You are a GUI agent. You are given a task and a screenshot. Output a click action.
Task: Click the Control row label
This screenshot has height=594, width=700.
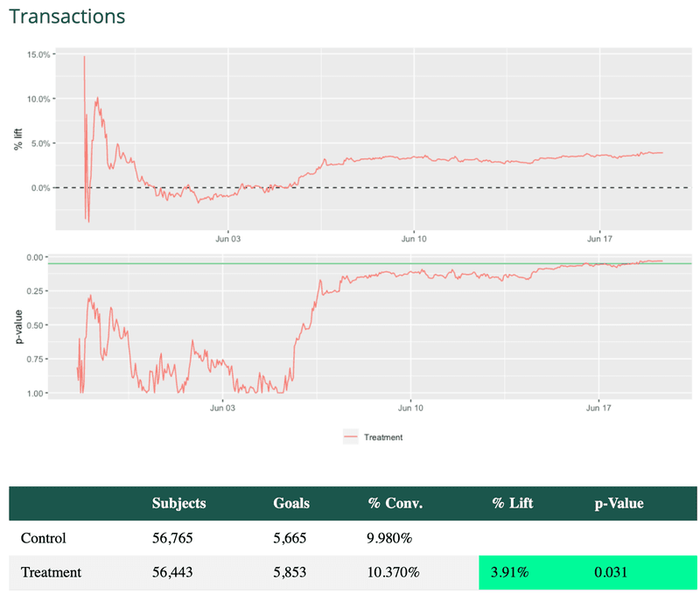coord(43,538)
